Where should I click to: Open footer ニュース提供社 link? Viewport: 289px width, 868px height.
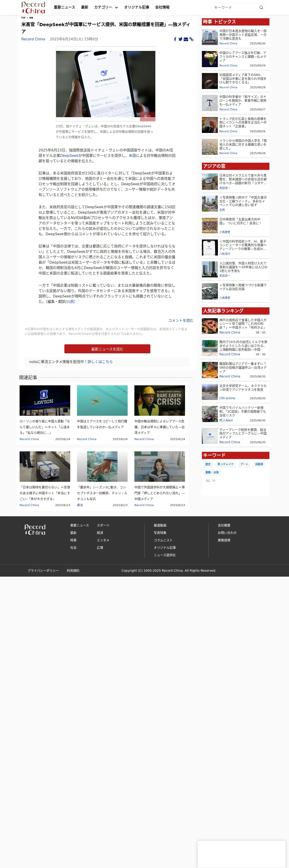coord(165,555)
